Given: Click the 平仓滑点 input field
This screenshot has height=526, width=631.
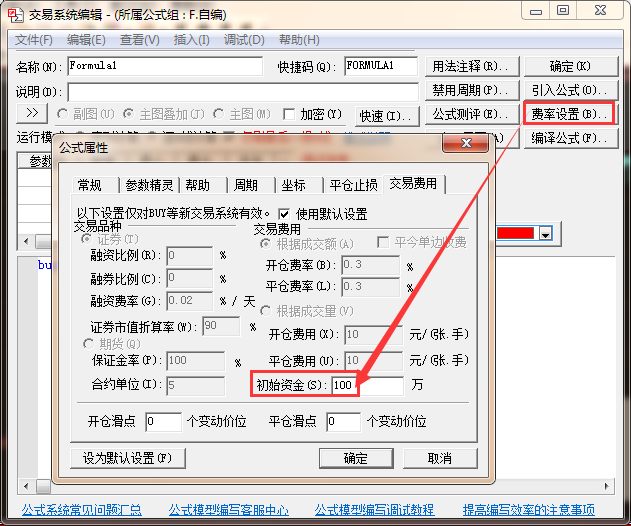Looking at the screenshot, I should (x=343, y=421).
